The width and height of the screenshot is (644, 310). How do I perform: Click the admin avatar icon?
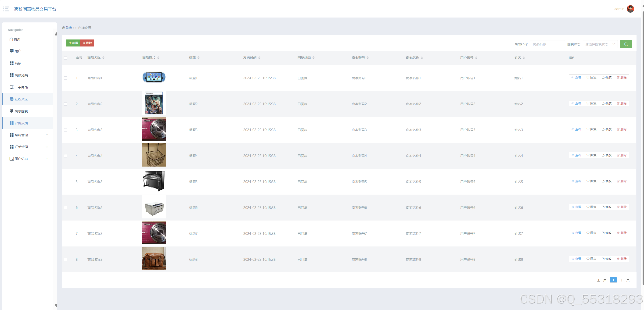630,9
